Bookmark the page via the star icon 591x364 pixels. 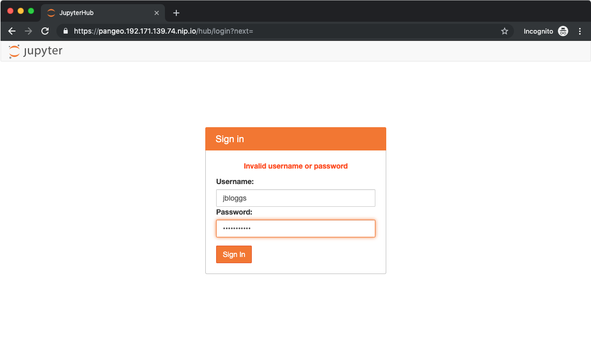504,31
